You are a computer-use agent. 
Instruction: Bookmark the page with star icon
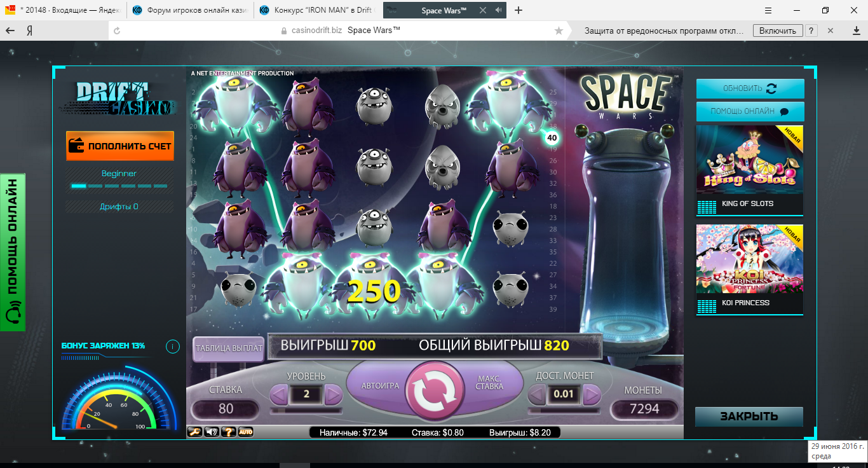click(559, 31)
